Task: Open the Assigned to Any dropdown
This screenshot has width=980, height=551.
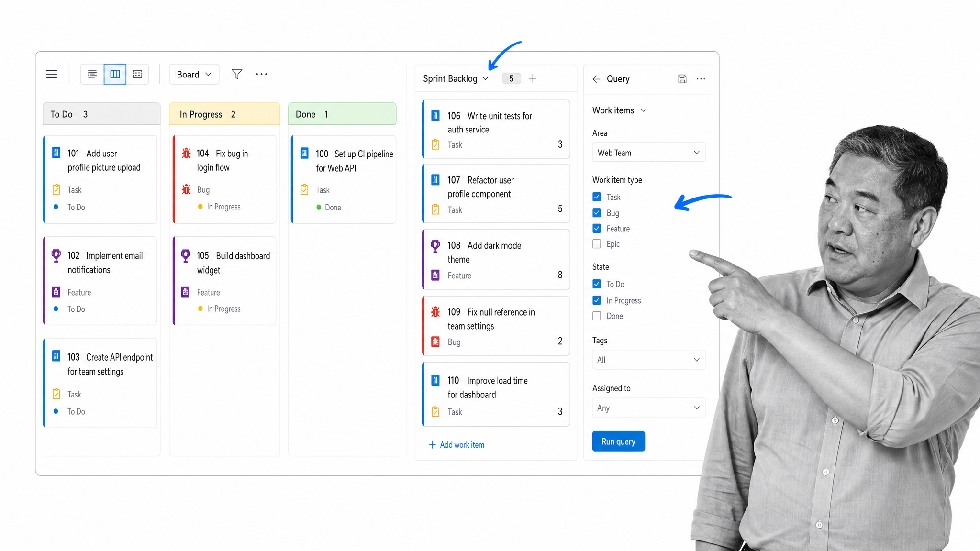Action: click(x=648, y=408)
